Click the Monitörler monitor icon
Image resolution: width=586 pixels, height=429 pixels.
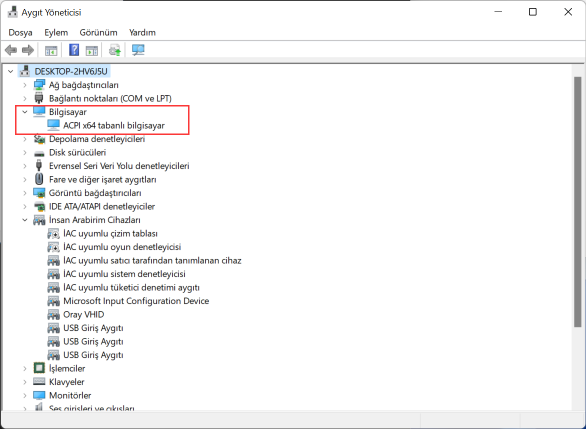[x=39, y=395]
